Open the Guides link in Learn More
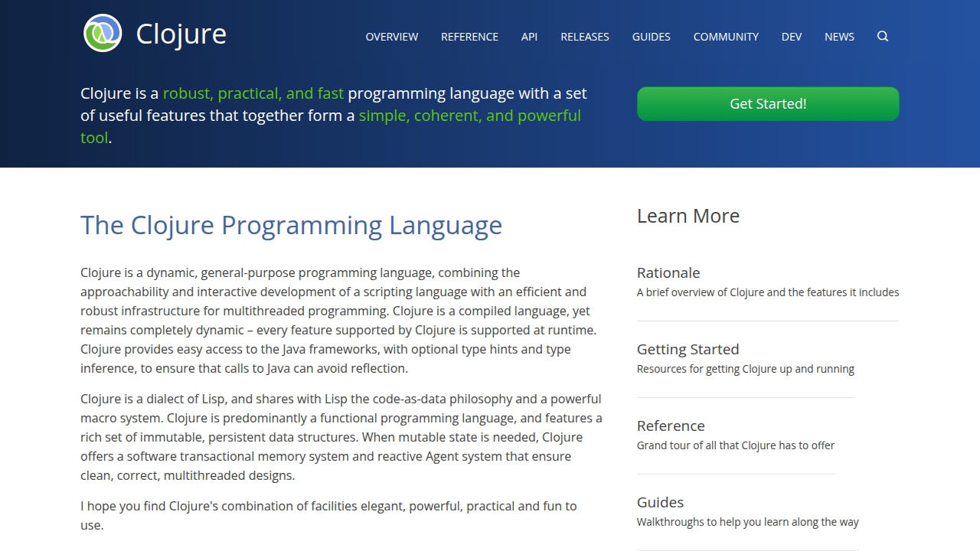 click(x=660, y=502)
